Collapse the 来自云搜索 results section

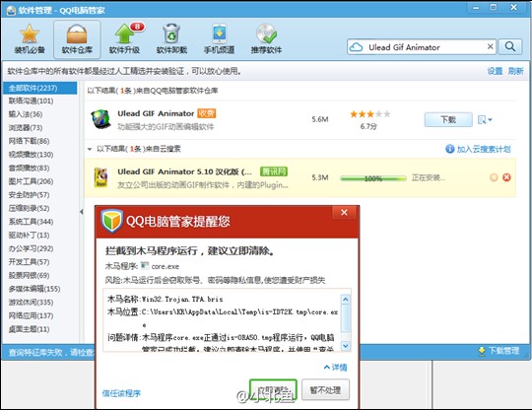90,149
